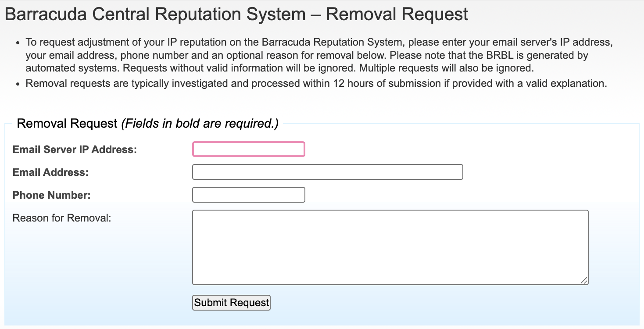Submit the form with Submit Request button
This screenshot has height=329, width=644.
pyautogui.click(x=231, y=303)
